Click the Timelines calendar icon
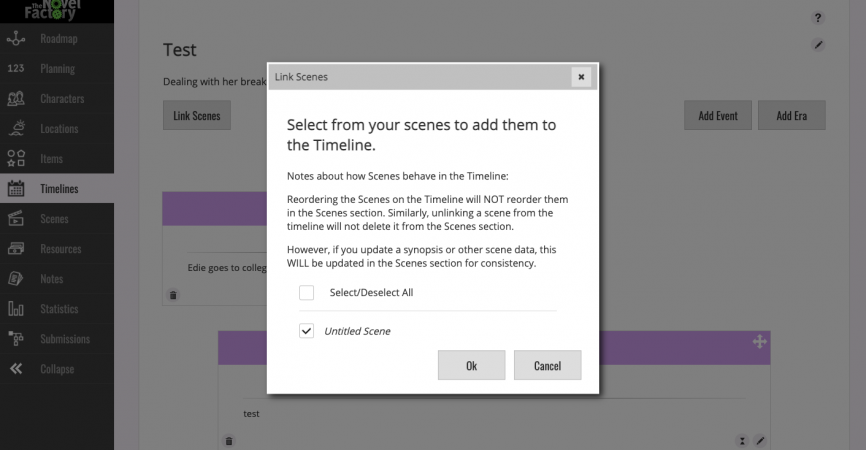Screen dimensions: 866x450 (16, 189)
